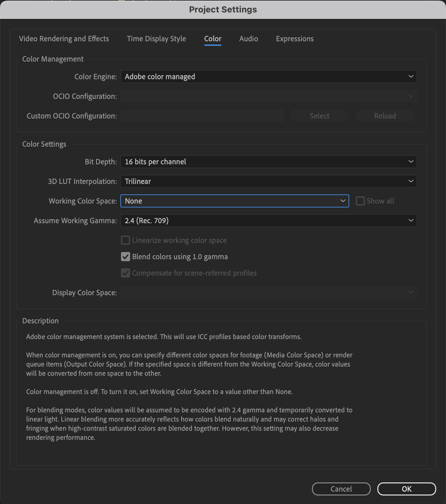This screenshot has height=504, width=446.
Task: Switch to Time Display Style settings
Action: pos(156,39)
